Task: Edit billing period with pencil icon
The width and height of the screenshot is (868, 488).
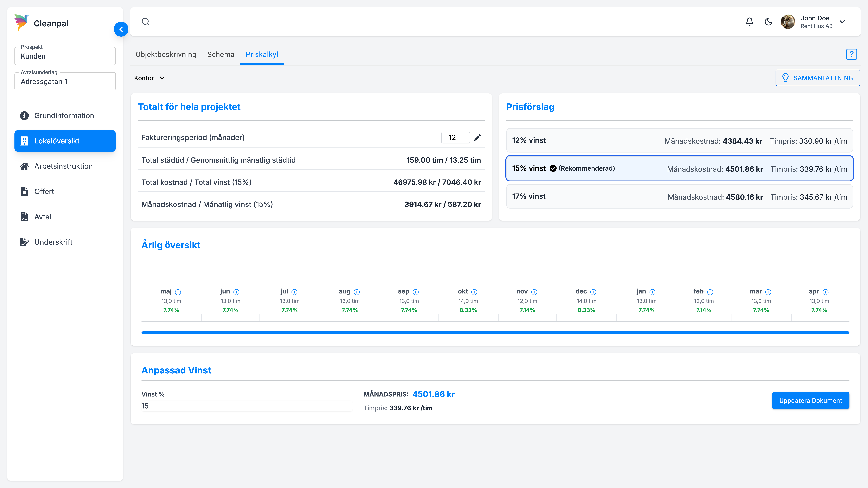Action: coord(478,137)
